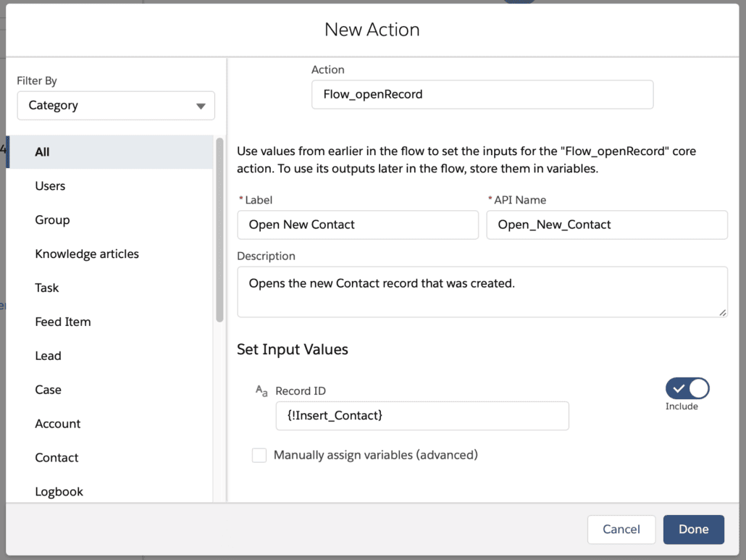Select the Knowledge articles category

pos(110,254)
